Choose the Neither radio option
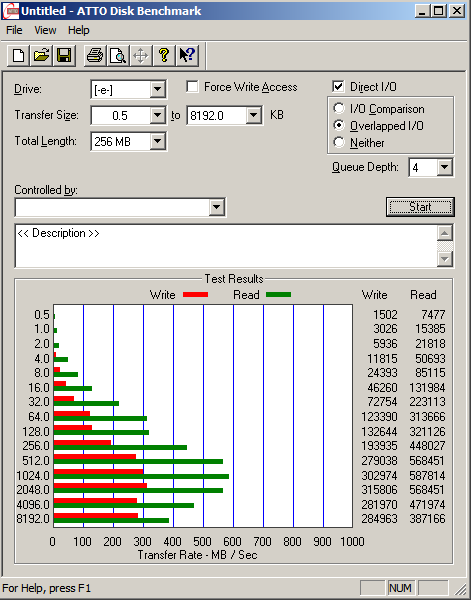Viewport: 471px width, 600px height. [x=339, y=142]
